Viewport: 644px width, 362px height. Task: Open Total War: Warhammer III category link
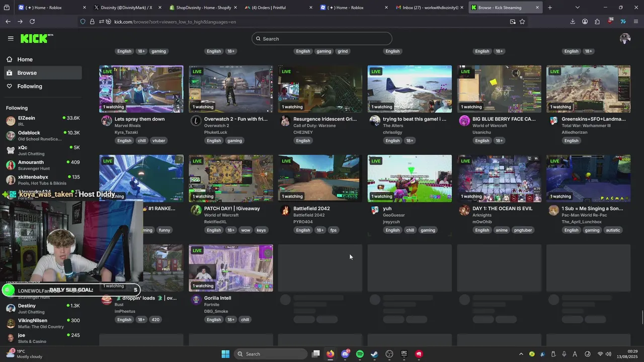coord(586,126)
